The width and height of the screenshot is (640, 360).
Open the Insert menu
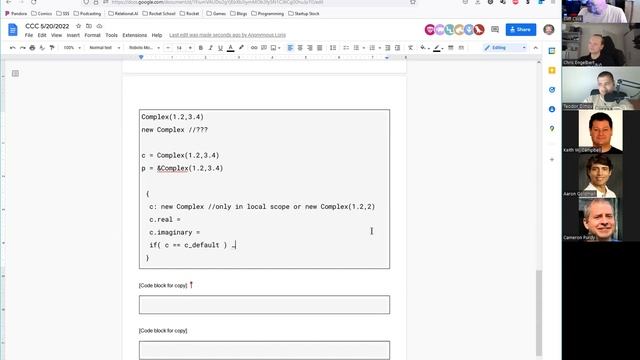pyautogui.click(x=73, y=36)
